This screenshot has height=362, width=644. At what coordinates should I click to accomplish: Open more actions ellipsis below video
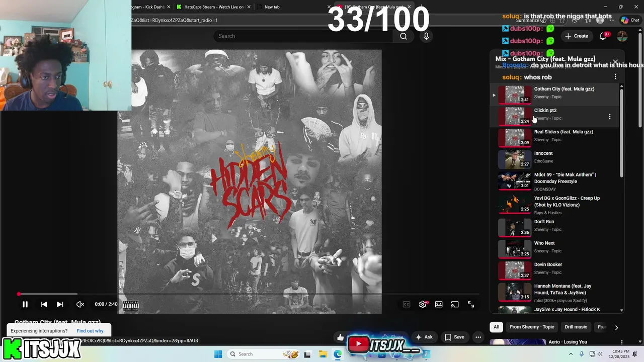coord(478,337)
